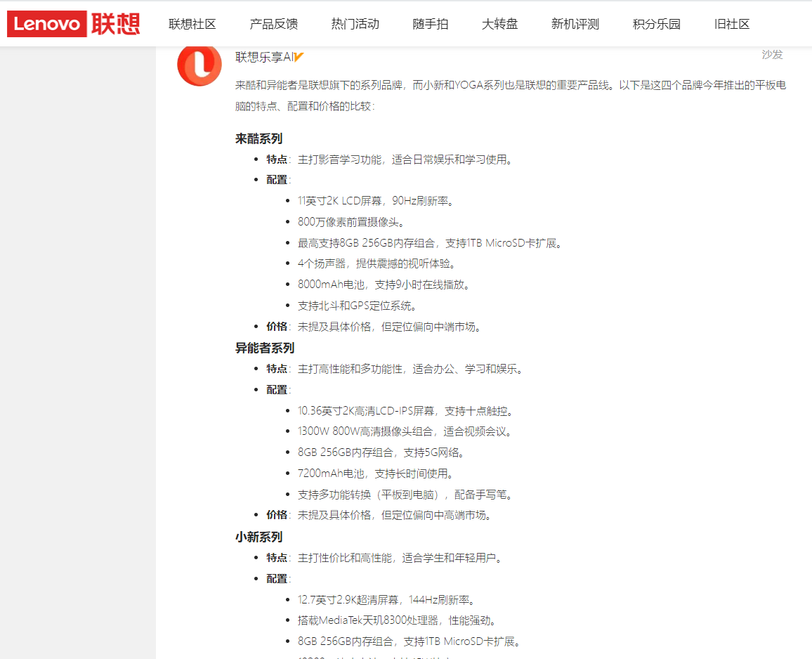Click the 7200mAh电池 spec line
Screen dimensions: 812x659
click(x=376, y=474)
